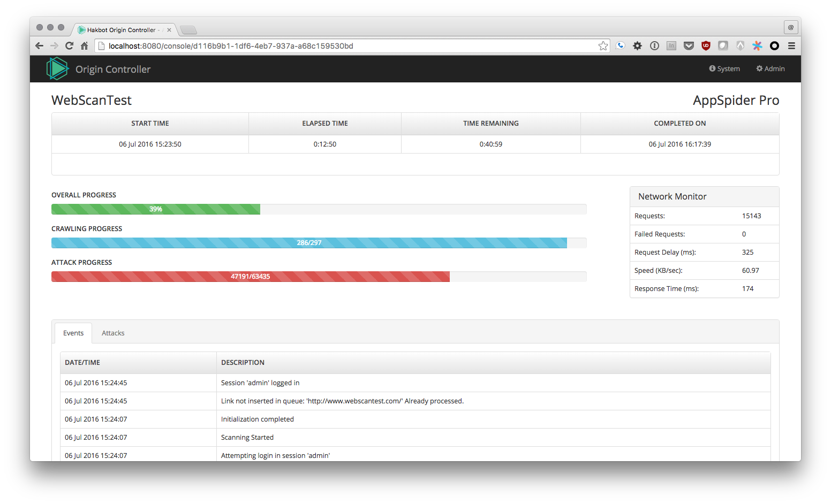Click the gray flame badge extension
The height and width of the screenshot is (504, 831).
click(x=740, y=46)
